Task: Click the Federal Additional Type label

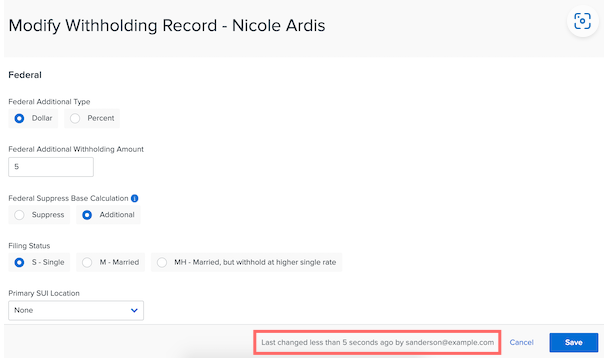Action: click(49, 102)
